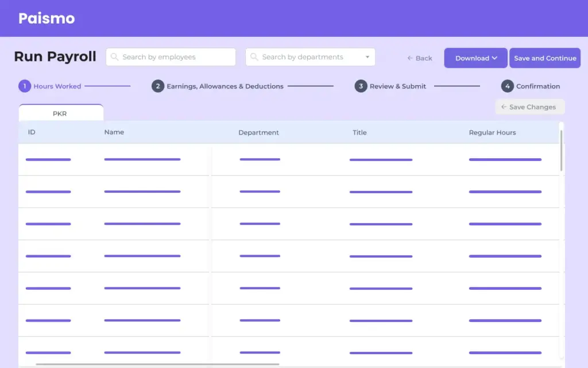Expand the departments search dropdown arrow
This screenshot has width=588, height=368.
tap(367, 57)
